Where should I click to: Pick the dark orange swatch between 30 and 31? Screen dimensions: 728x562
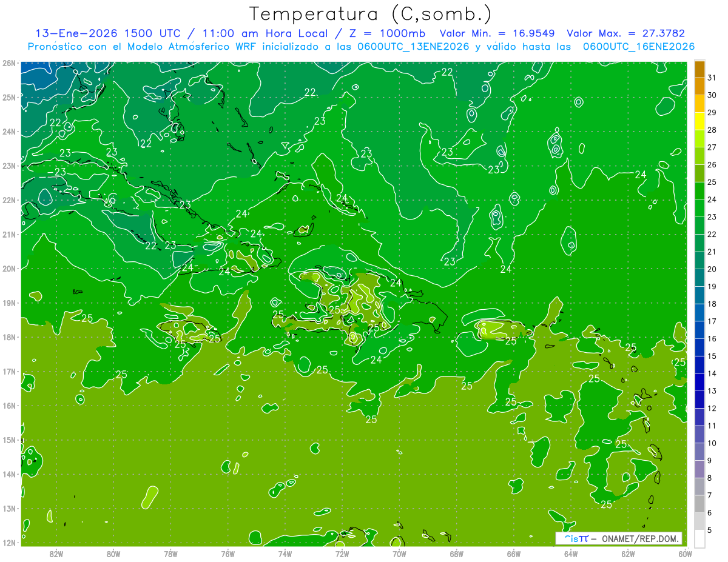click(699, 87)
